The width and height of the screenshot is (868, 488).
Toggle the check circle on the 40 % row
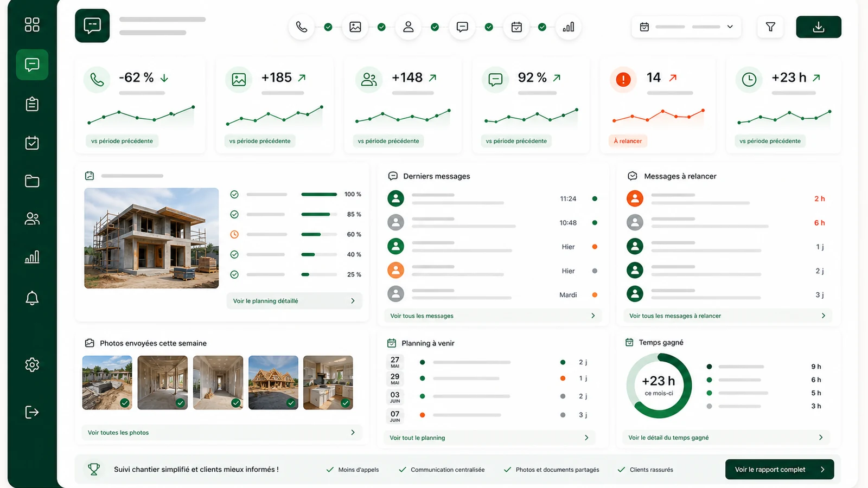234,254
